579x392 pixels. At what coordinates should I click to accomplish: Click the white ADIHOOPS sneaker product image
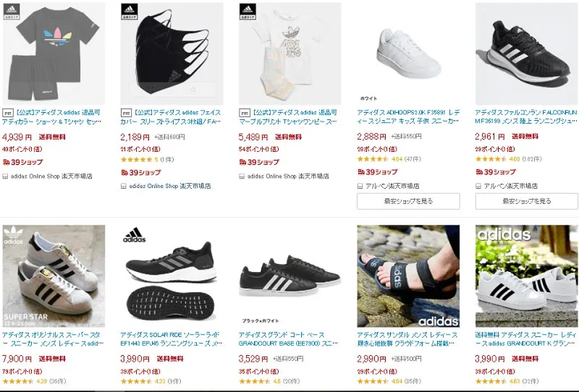click(408, 53)
